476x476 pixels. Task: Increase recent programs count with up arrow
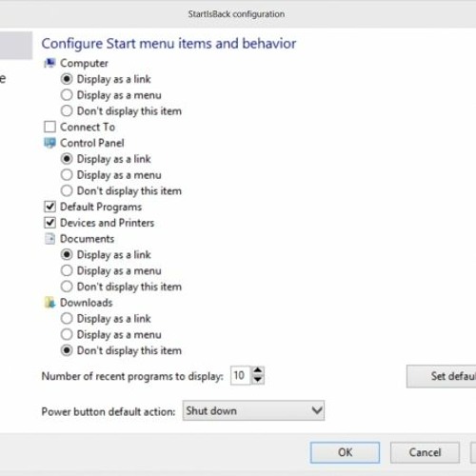258,370
